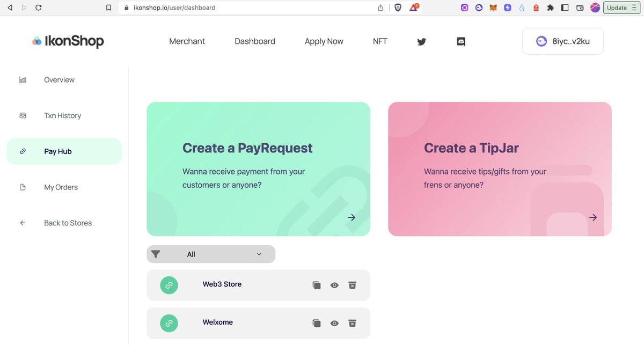
Task: Open My Orders in the sidebar
Action: pyautogui.click(x=61, y=187)
